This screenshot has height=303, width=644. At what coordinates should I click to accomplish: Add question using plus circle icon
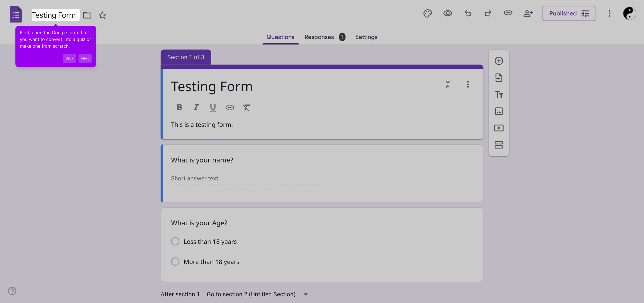pyautogui.click(x=499, y=61)
